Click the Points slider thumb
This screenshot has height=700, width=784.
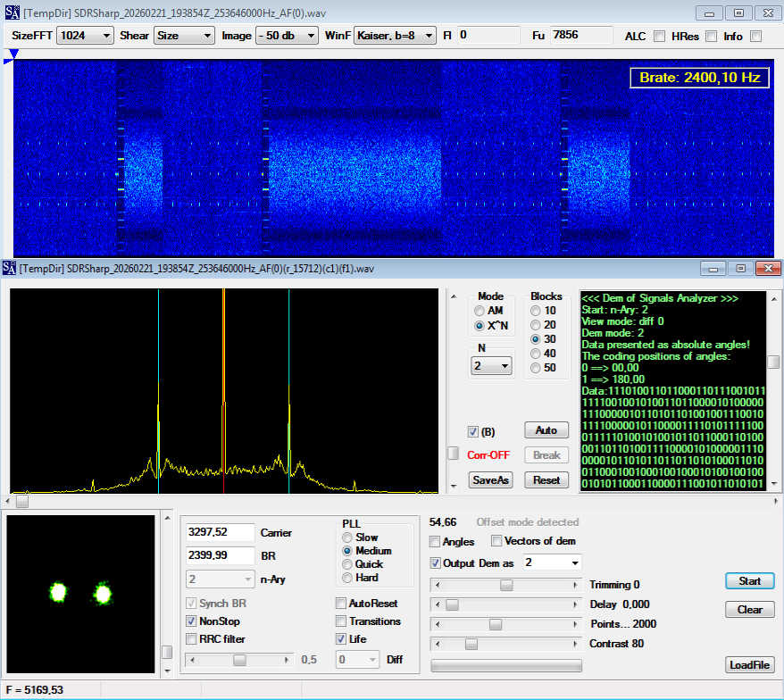tap(496, 624)
